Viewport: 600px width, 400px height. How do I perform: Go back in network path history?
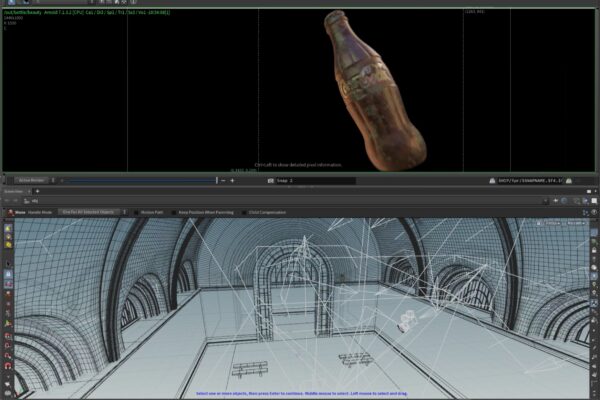(7, 201)
